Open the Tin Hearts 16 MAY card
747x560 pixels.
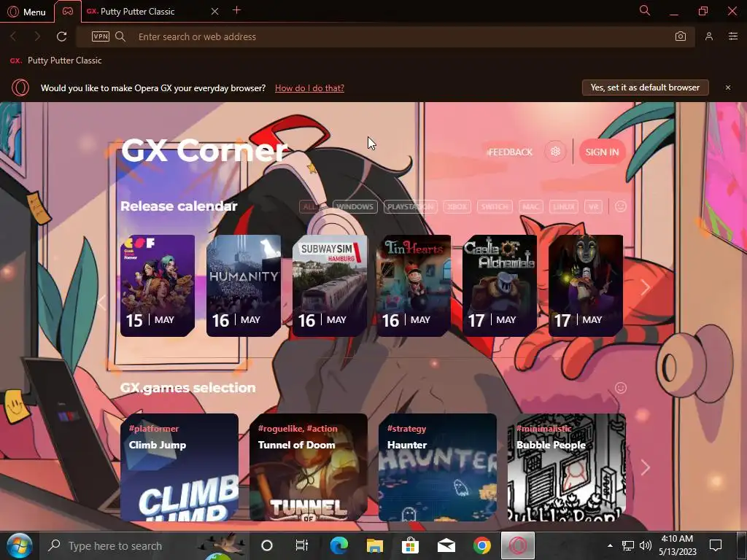(414, 286)
